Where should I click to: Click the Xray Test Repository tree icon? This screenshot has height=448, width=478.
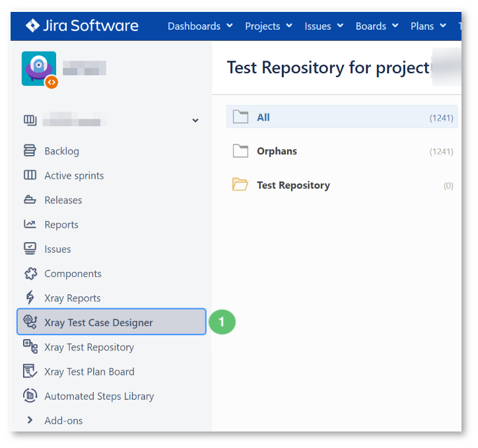point(30,346)
